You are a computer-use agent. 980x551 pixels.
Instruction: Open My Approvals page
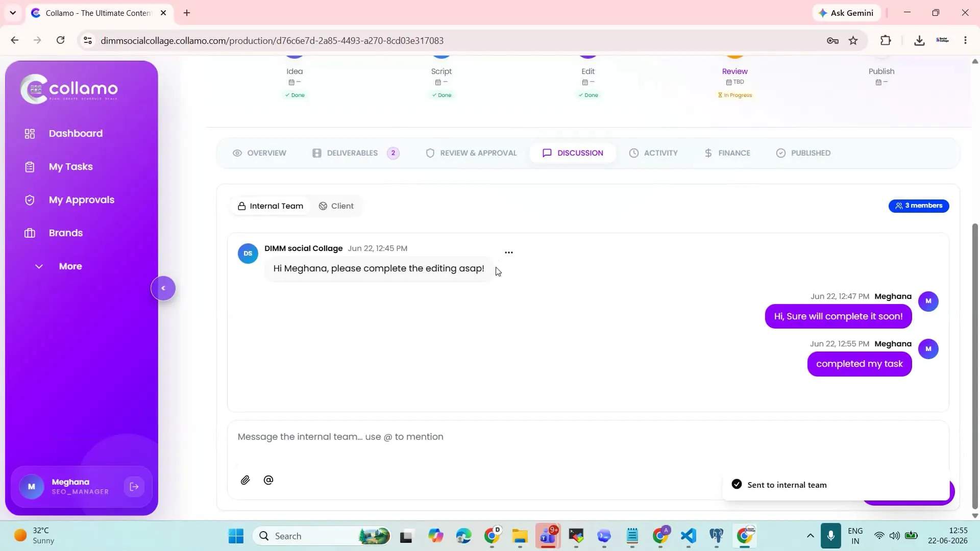(x=69, y=200)
